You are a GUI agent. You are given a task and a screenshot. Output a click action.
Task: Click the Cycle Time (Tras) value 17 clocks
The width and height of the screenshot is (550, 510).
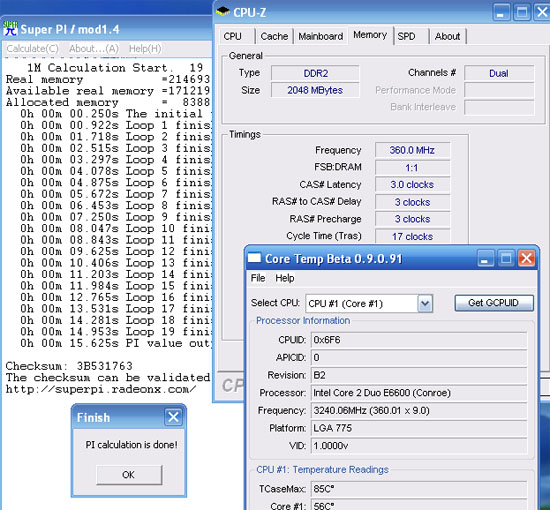[x=412, y=236]
